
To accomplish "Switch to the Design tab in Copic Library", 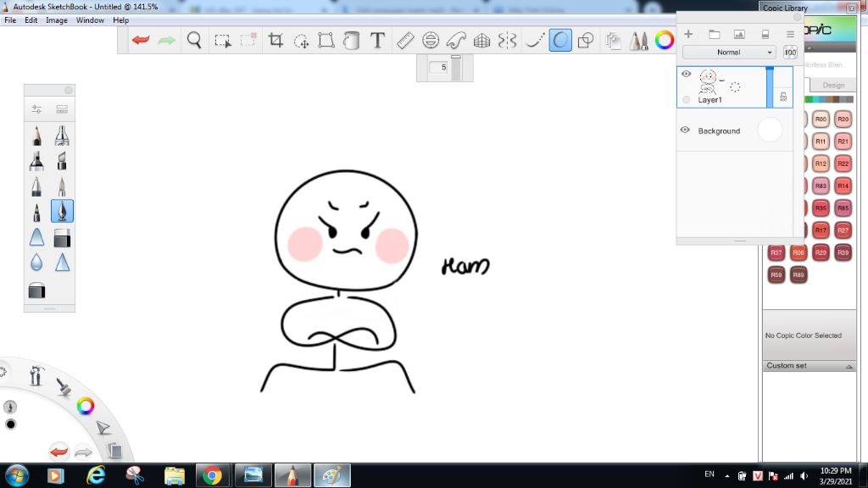I will (x=833, y=86).
